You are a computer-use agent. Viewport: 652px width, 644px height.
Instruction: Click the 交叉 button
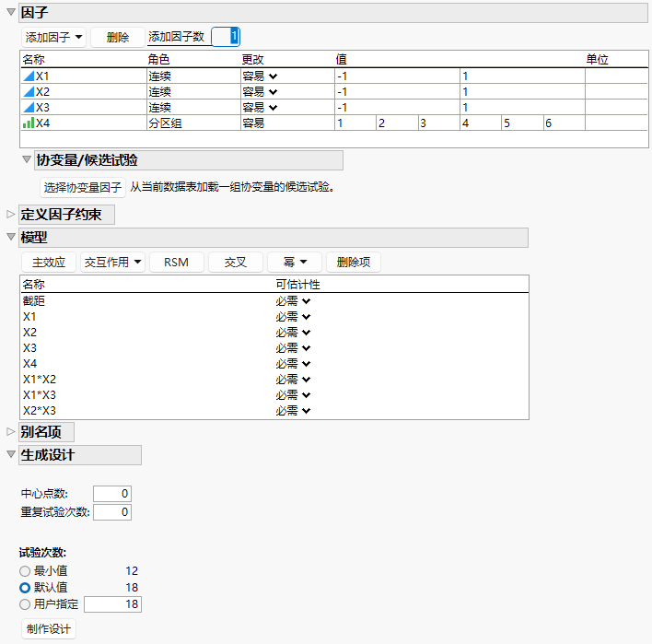pyautogui.click(x=236, y=262)
